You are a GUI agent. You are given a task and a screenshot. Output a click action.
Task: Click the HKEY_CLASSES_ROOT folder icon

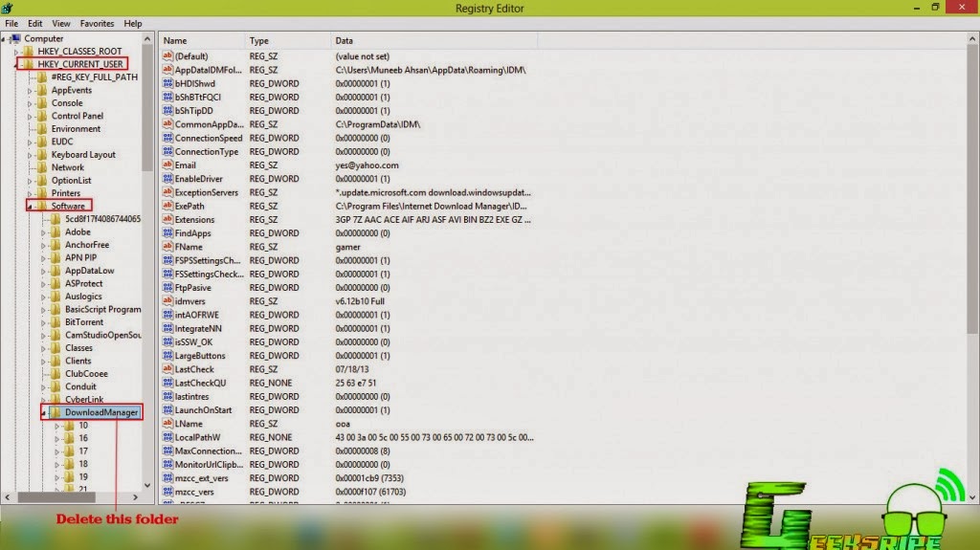[29, 52]
